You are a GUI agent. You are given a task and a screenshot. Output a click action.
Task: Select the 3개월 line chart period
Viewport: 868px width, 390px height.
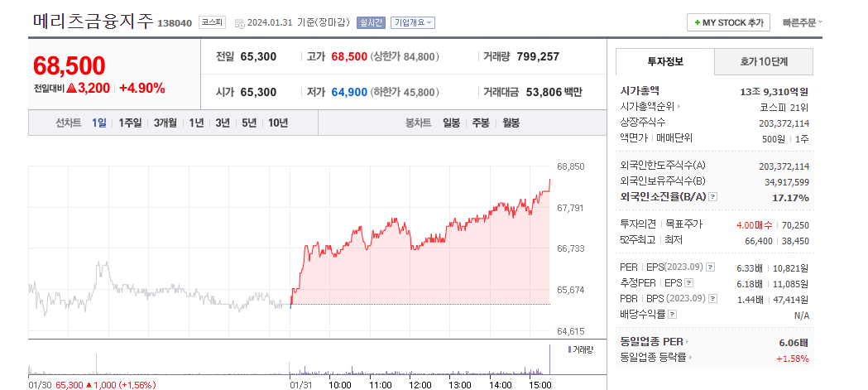coord(165,123)
